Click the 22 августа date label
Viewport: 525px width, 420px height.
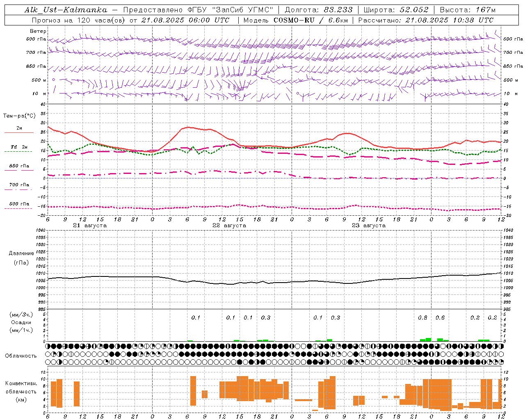(x=229, y=226)
